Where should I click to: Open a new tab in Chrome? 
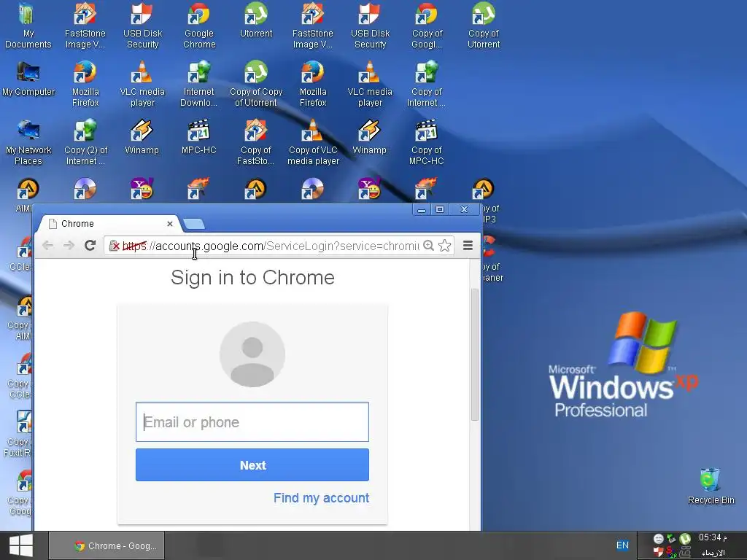(x=194, y=224)
